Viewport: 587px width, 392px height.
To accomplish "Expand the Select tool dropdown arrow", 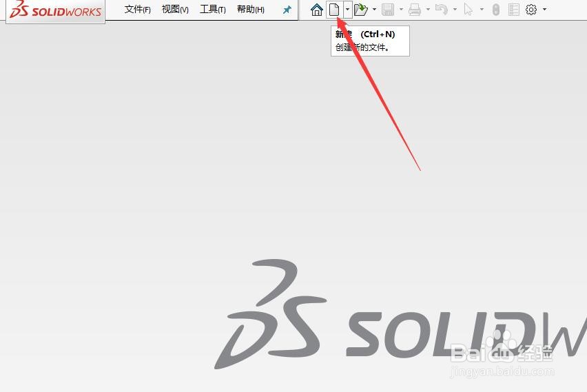I will [x=482, y=9].
